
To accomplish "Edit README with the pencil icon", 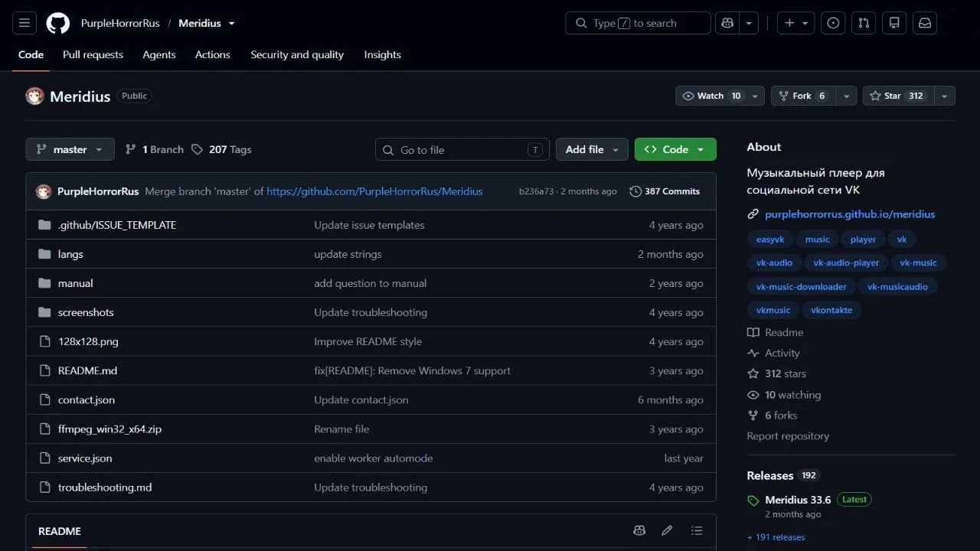I will 667,530.
